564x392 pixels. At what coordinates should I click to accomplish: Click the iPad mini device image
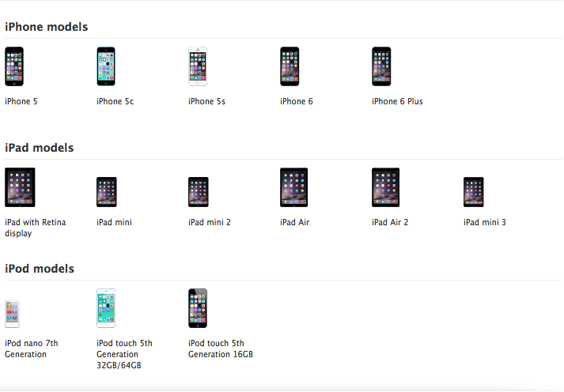pos(107,192)
